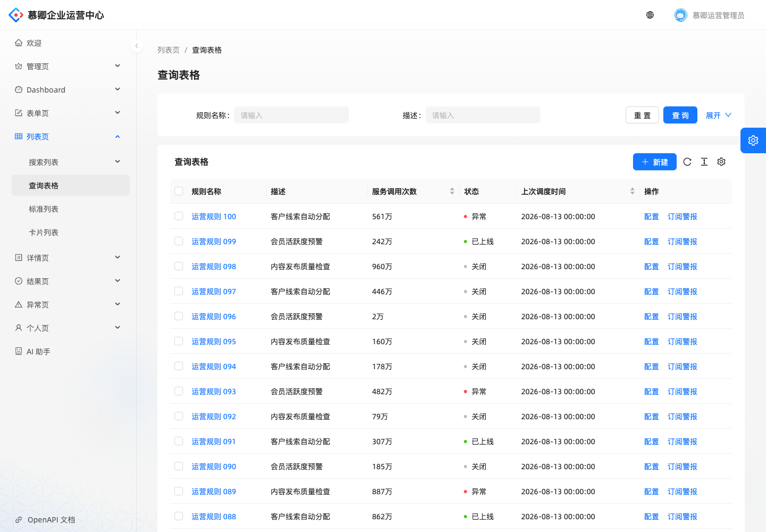
Task: Check the row 运营规则 100
Action: 179,216
